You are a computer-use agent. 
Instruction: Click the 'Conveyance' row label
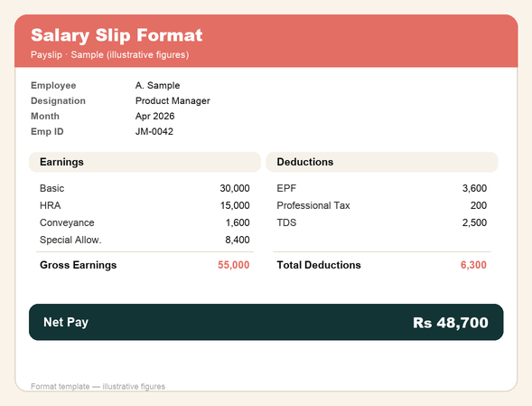coord(67,222)
